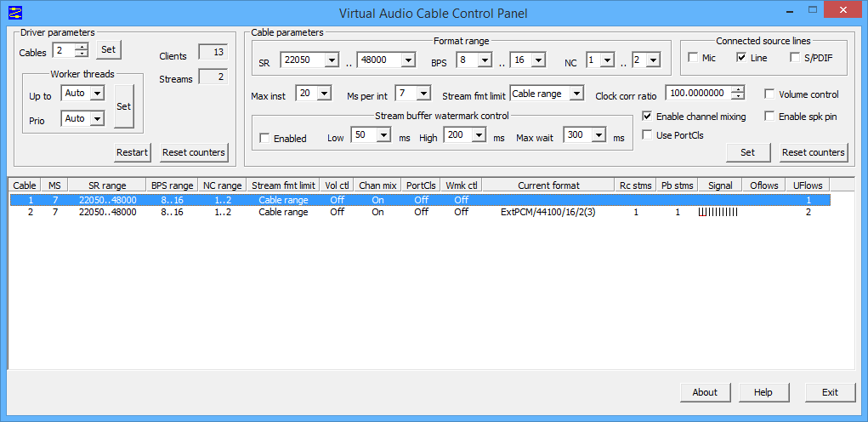Image resolution: width=868 pixels, height=422 pixels.
Task: Click Set button in Cable parameters
Action: click(x=748, y=152)
